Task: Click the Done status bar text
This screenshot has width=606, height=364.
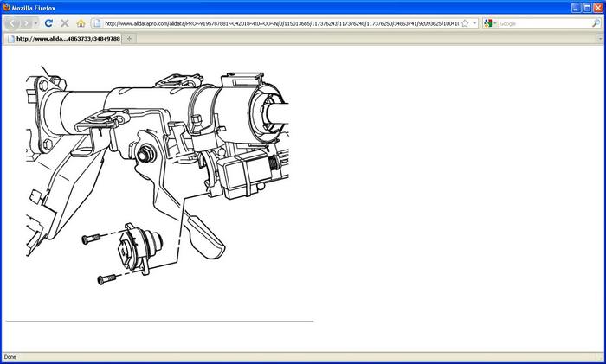Action: (10, 357)
